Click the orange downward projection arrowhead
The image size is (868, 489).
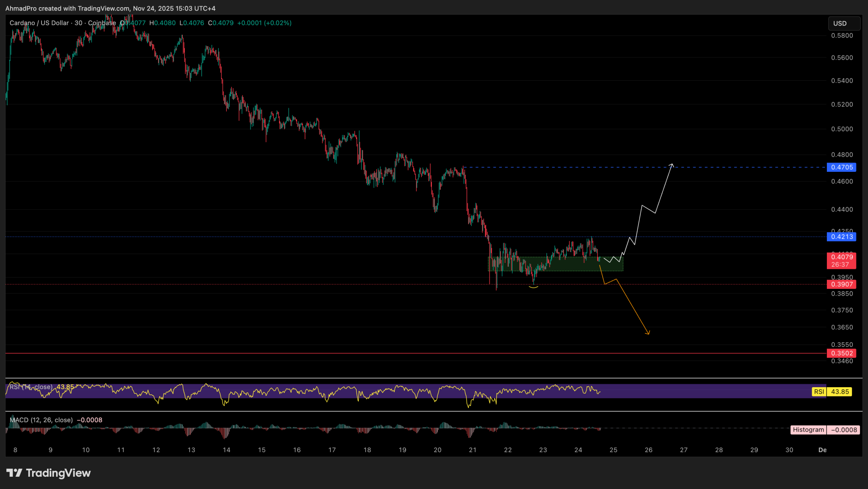(648, 333)
